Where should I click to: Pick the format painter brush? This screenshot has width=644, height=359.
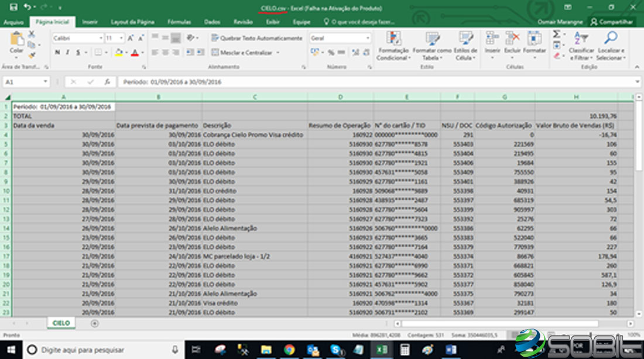32,54
